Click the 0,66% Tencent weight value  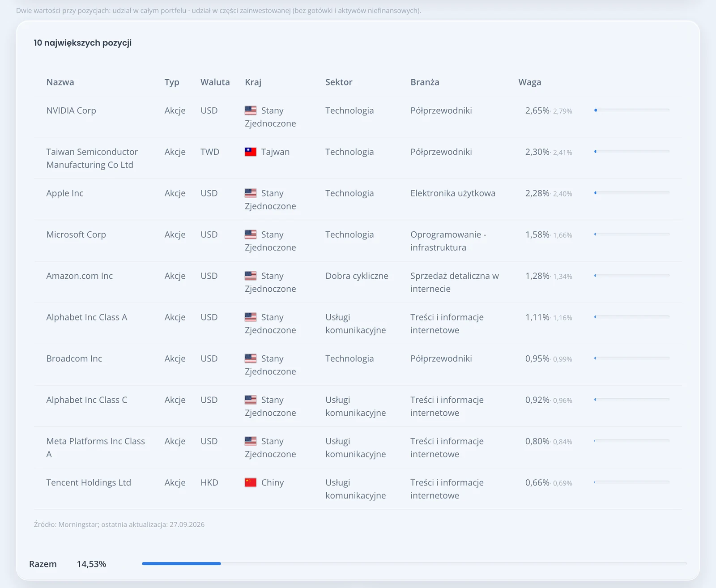point(537,482)
